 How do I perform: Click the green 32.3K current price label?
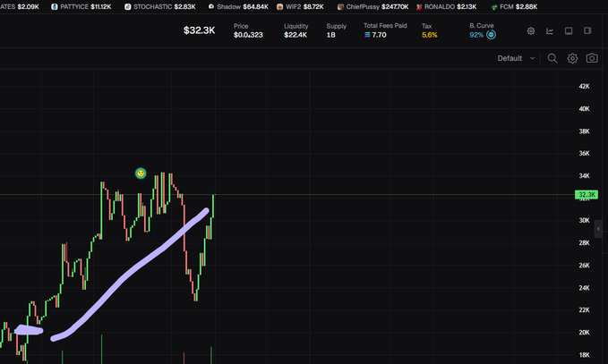pyautogui.click(x=587, y=194)
